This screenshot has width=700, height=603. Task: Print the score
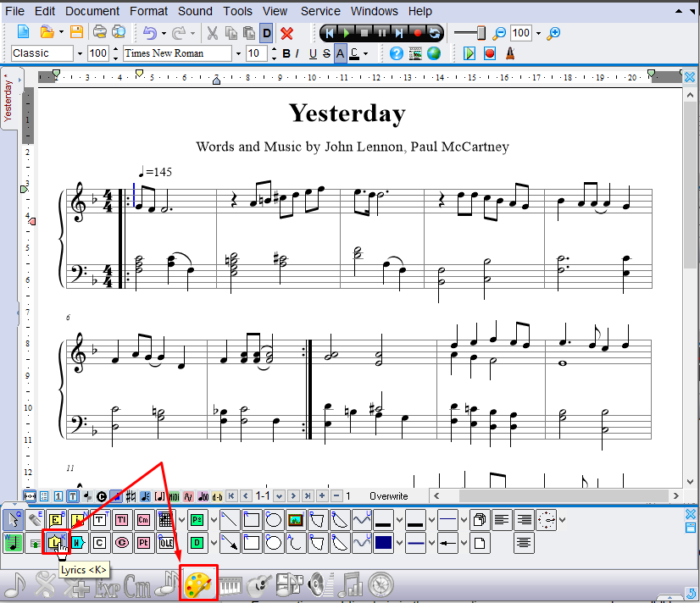click(x=99, y=32)
